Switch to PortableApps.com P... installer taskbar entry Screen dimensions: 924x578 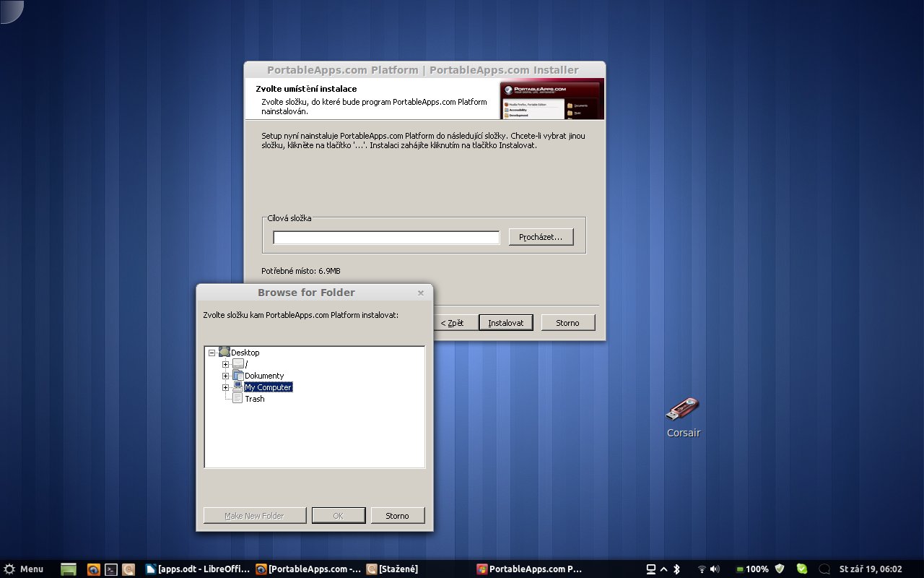tap(530, 569)
